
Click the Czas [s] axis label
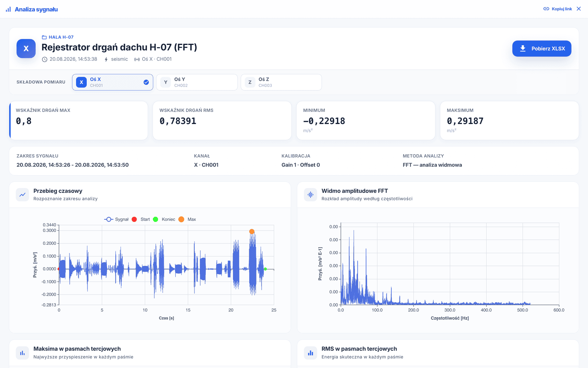166,318
